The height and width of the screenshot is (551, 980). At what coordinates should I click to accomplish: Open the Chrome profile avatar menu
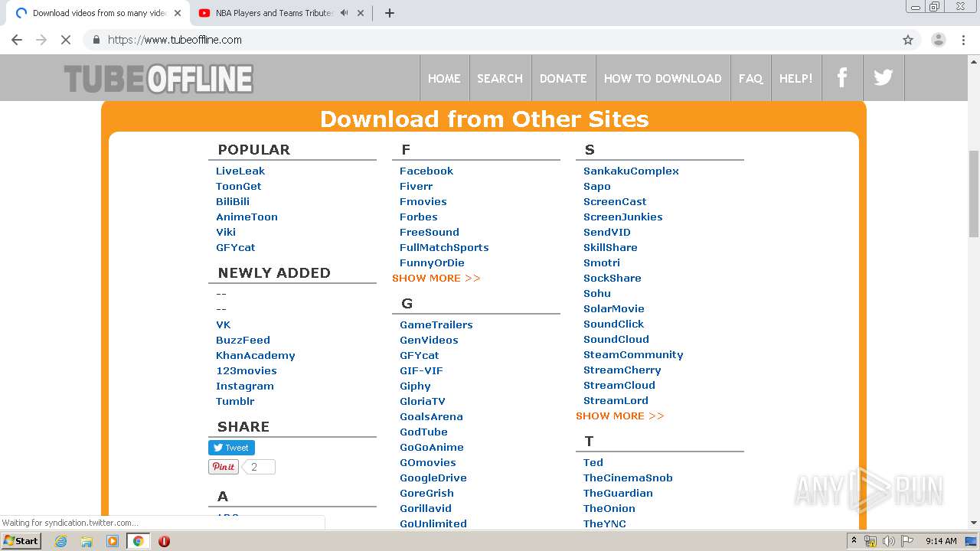[x=938, y=40]
